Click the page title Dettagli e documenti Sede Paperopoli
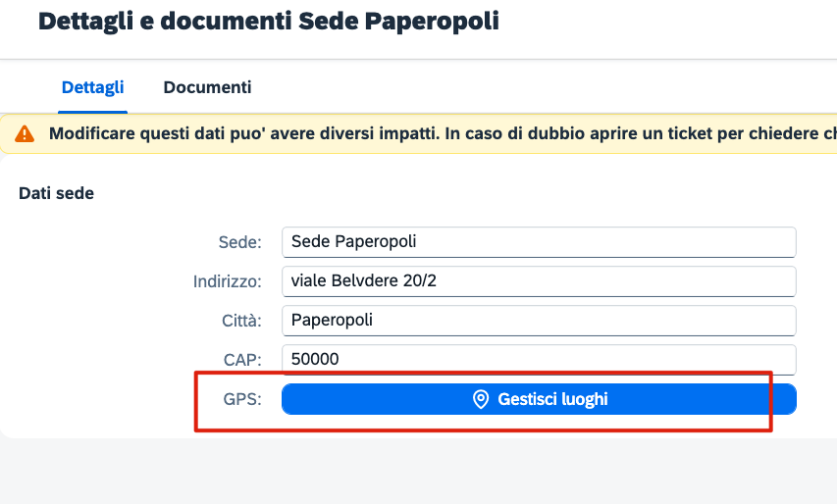The height and width of the screenshot is (504, 837). click(269, 22)
